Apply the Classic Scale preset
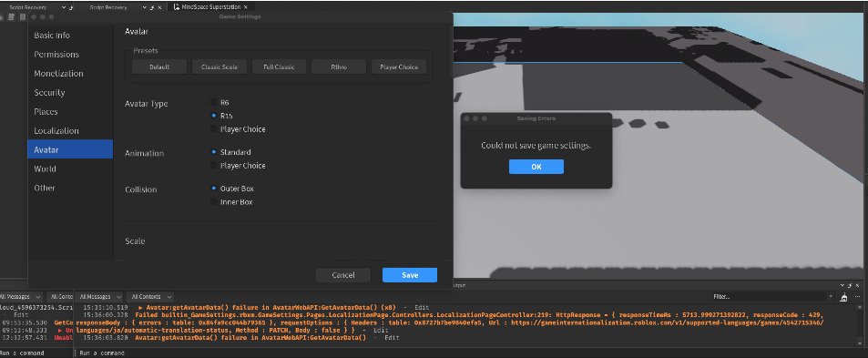 point(220,66)
